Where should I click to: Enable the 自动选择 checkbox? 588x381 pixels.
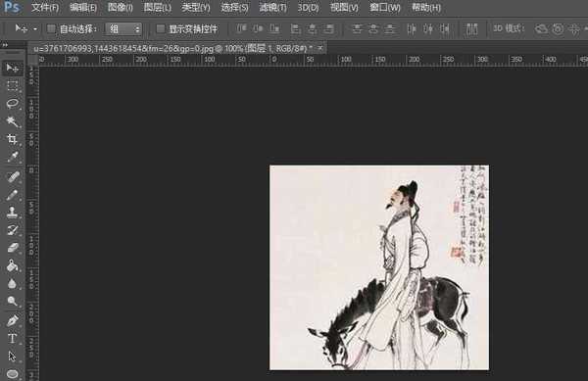(51, 28)
